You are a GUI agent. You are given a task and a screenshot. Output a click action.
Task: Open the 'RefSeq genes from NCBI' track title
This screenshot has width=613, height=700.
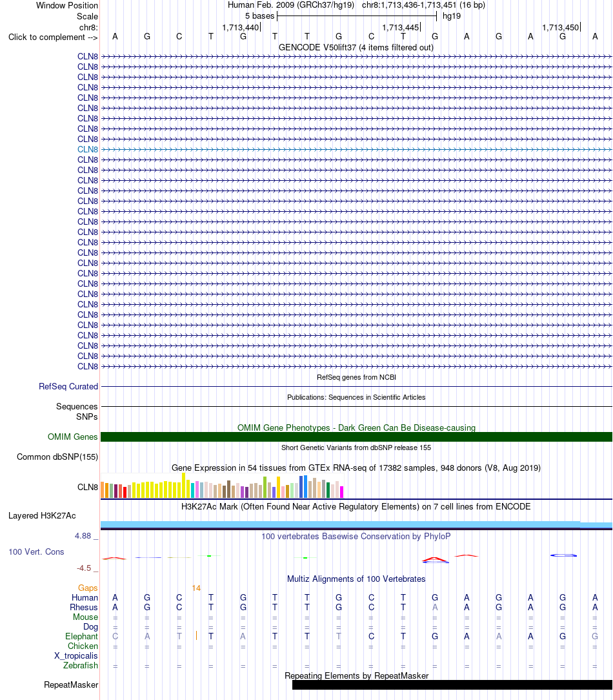click(x=356, y=377)
